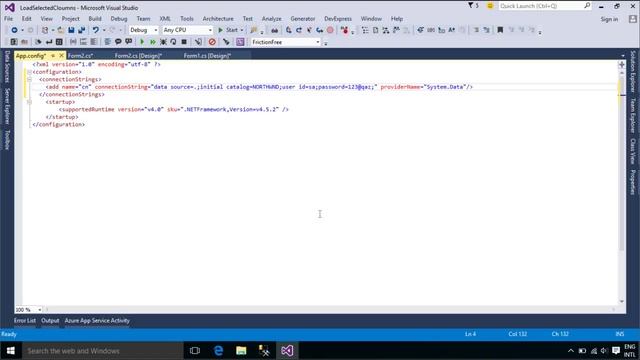Open the DevExpress menu

[338, 19]
